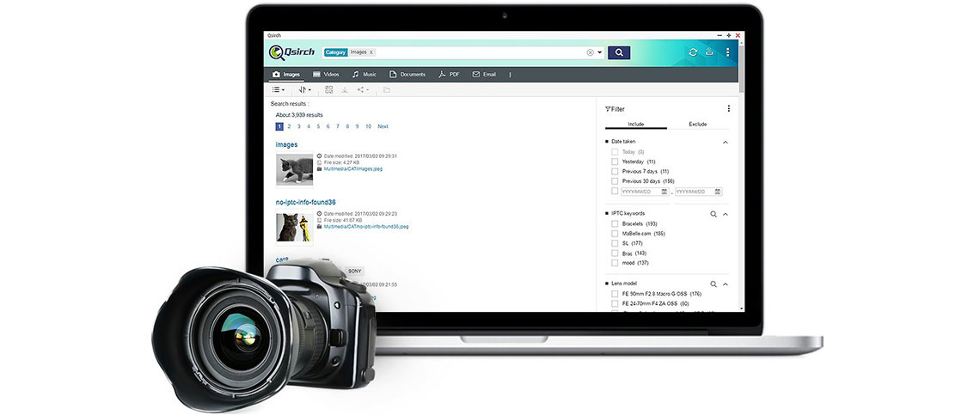980x415 pixels.
Task: Open the header three-dot menu
Action: click(x=727, y=52)
